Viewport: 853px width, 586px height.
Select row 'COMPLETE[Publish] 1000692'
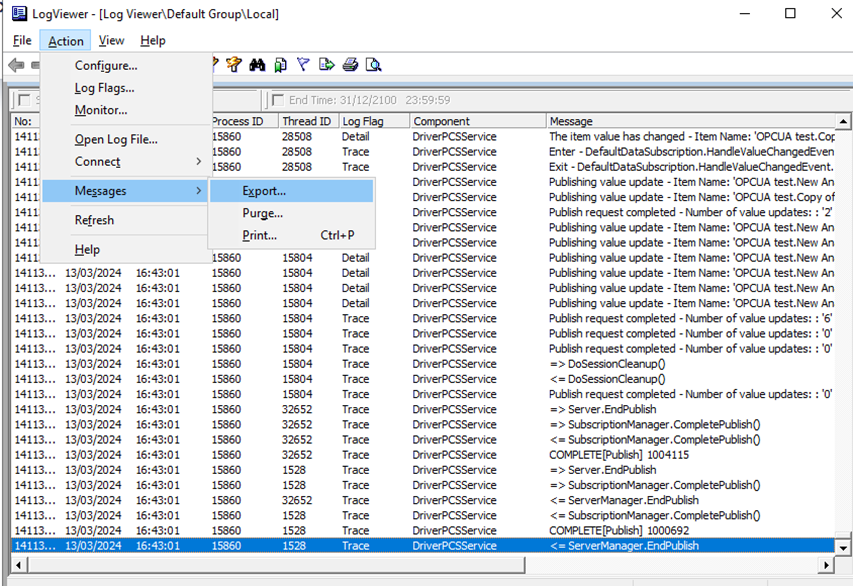tap(423, 531)
